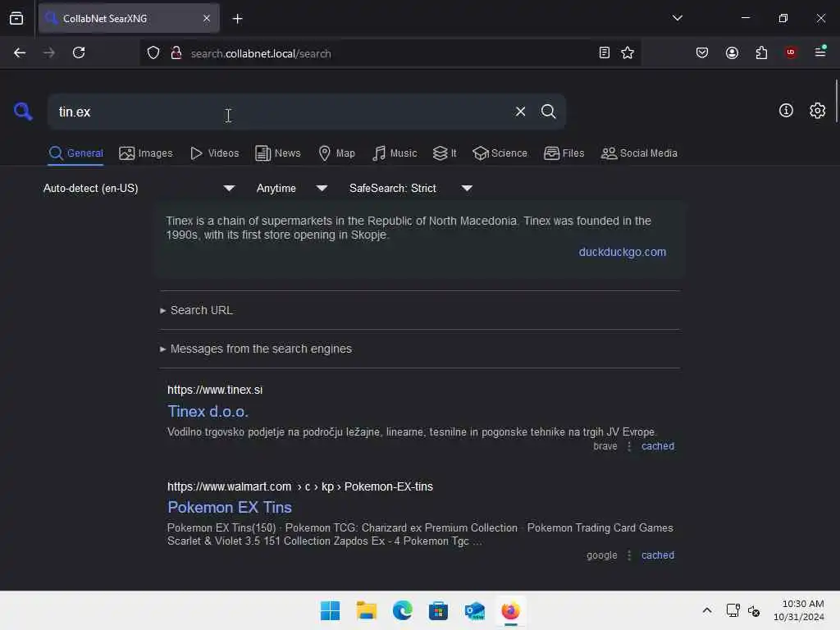Open the Tinex d.o.o. result link

(208, 412)
